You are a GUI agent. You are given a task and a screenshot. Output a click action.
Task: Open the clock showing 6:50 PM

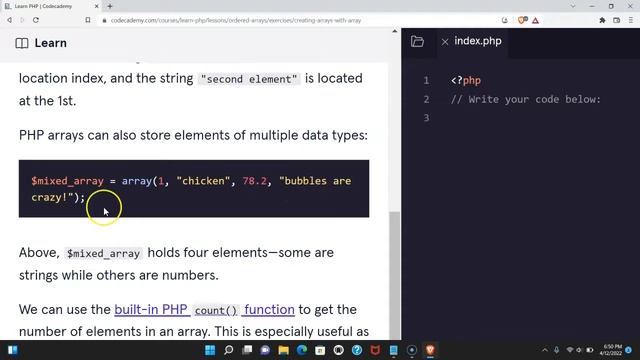click(x=611, y=350)
